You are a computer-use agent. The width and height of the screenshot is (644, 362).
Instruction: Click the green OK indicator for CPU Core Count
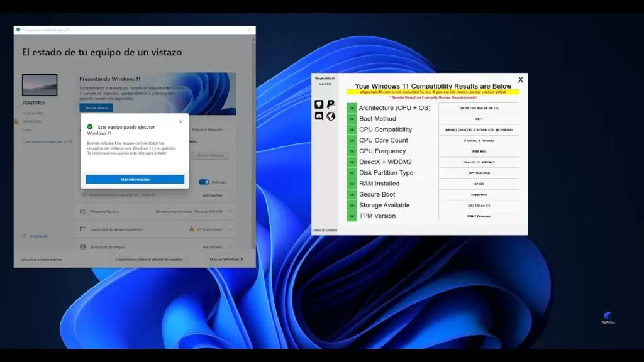click(x=352, y=140)
